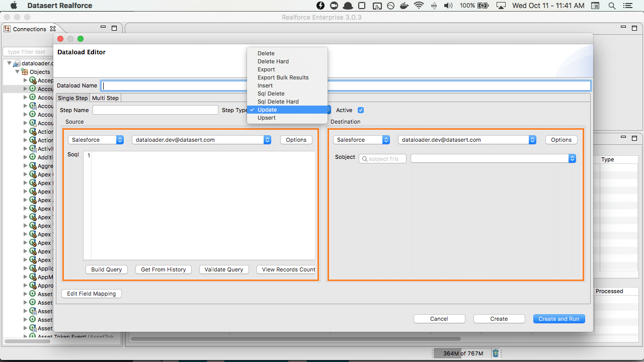Collapse the dataloader connection node
Viewport: 644px width, 362px height.
pos(10,63)
